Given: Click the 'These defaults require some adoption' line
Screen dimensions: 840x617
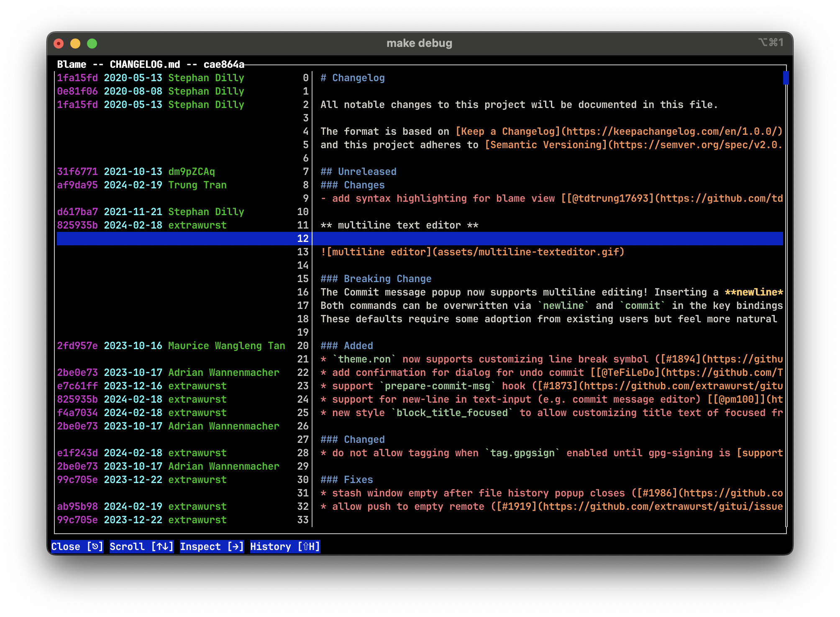Looking at the screenshot, I should [549, 319].
